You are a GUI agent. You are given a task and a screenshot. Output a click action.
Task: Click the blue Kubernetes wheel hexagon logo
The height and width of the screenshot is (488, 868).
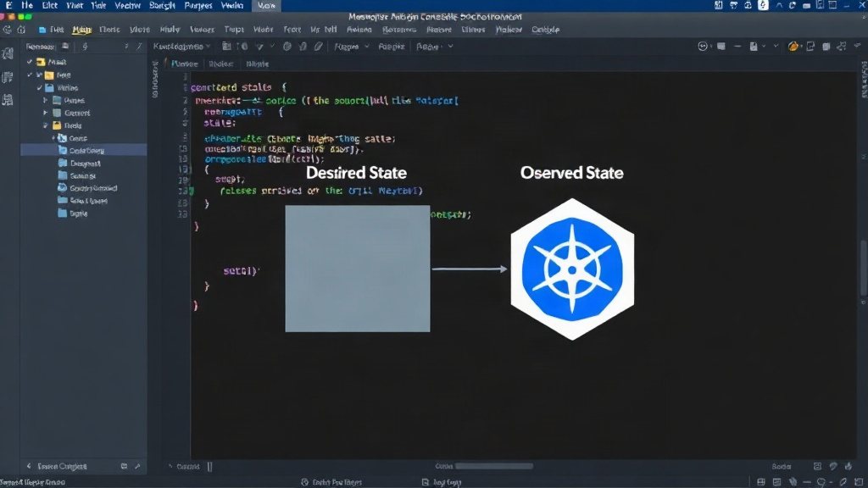572,269
